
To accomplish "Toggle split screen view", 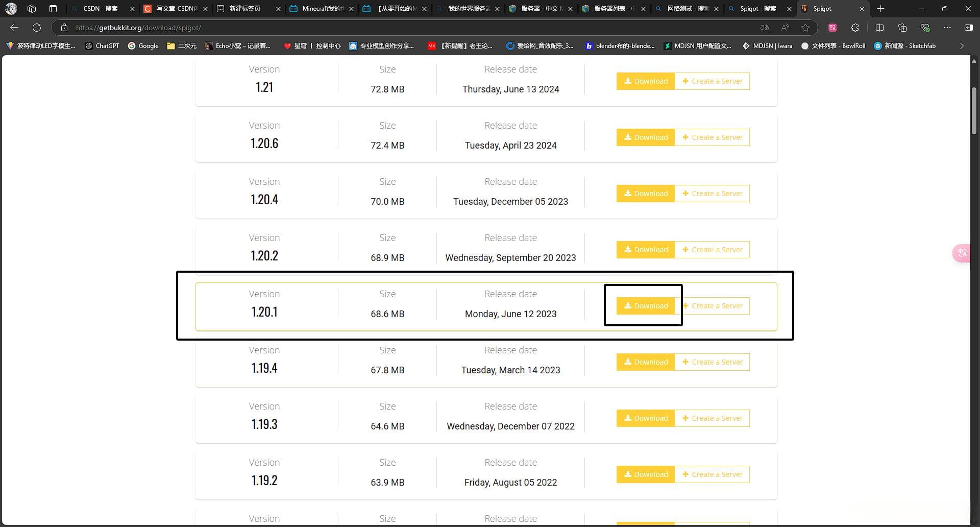I will click(x=879, y=28).
